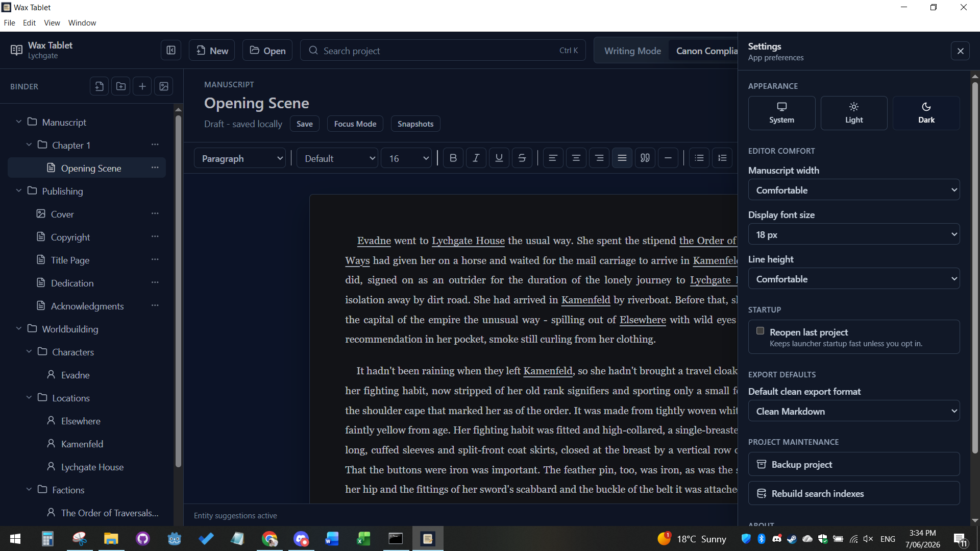Create a bulleted list
The height and width of the screenshot is (551, 980).
(699, 158)
